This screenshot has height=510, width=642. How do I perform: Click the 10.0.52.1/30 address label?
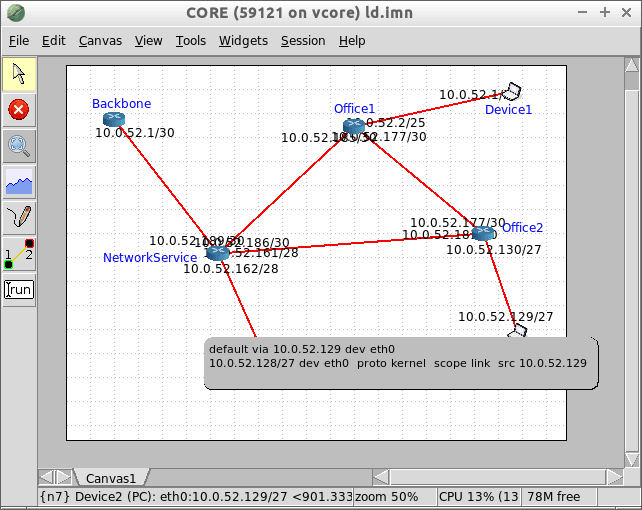click(135, 133)
